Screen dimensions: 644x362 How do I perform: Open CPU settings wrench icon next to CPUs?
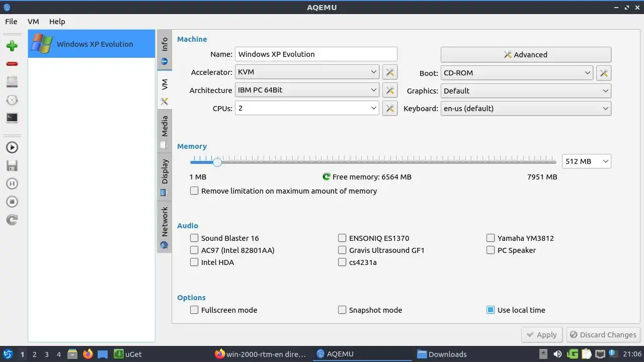coord(389,108)
